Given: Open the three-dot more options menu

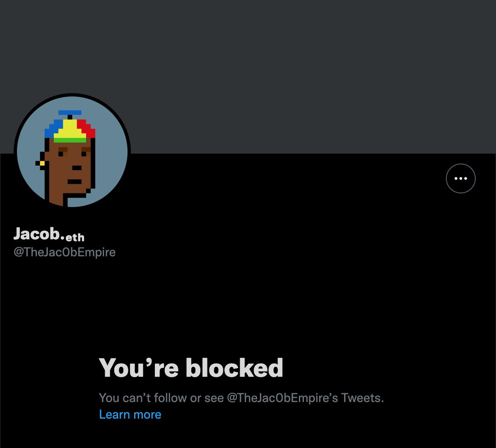Looking at the screenshot, I should [460, 178].
